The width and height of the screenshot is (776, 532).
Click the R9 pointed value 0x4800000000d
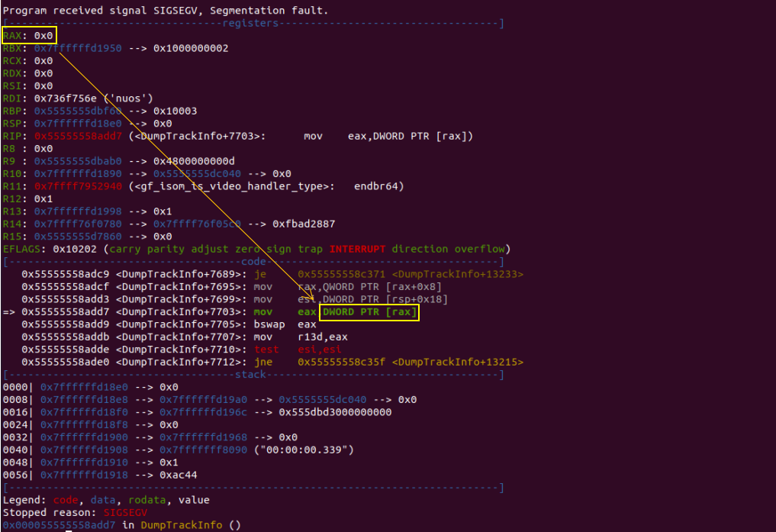click(x=194, y=161)
